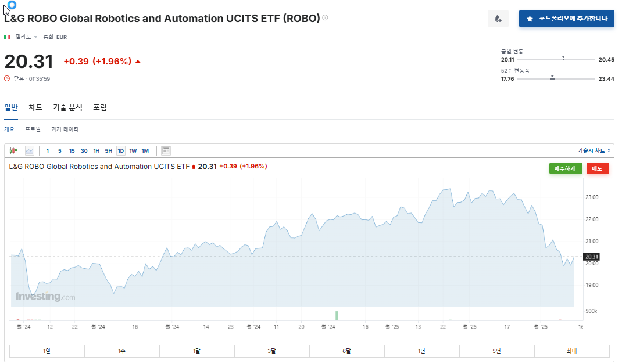Open the 포럼 tab

coord(100,108)
